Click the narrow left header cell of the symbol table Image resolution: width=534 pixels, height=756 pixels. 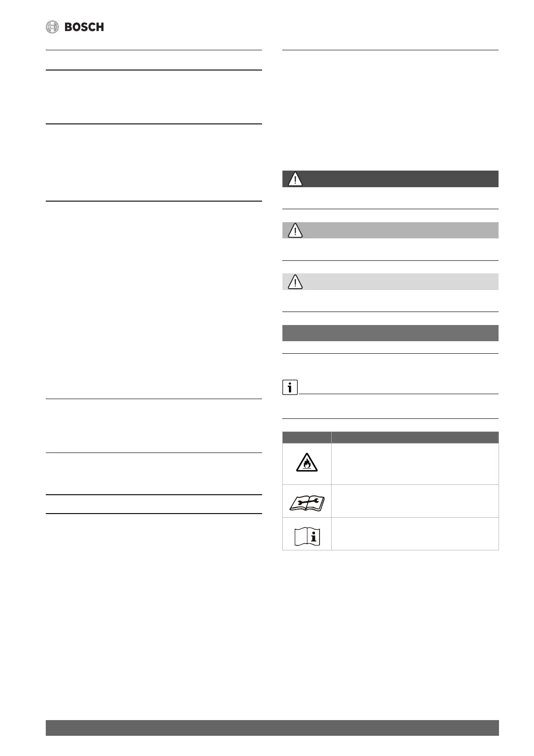306,438
